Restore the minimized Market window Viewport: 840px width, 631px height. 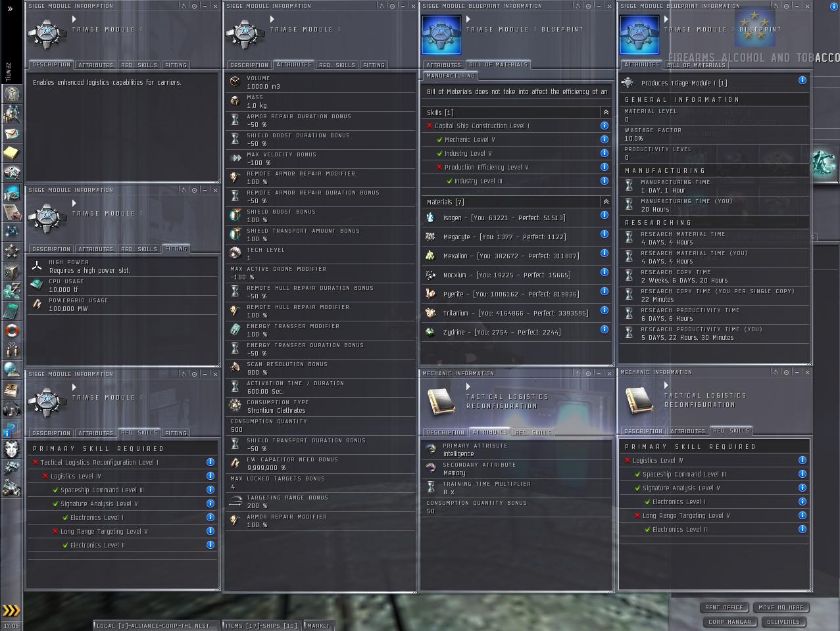pyautogui.click(x=318, y=626)
